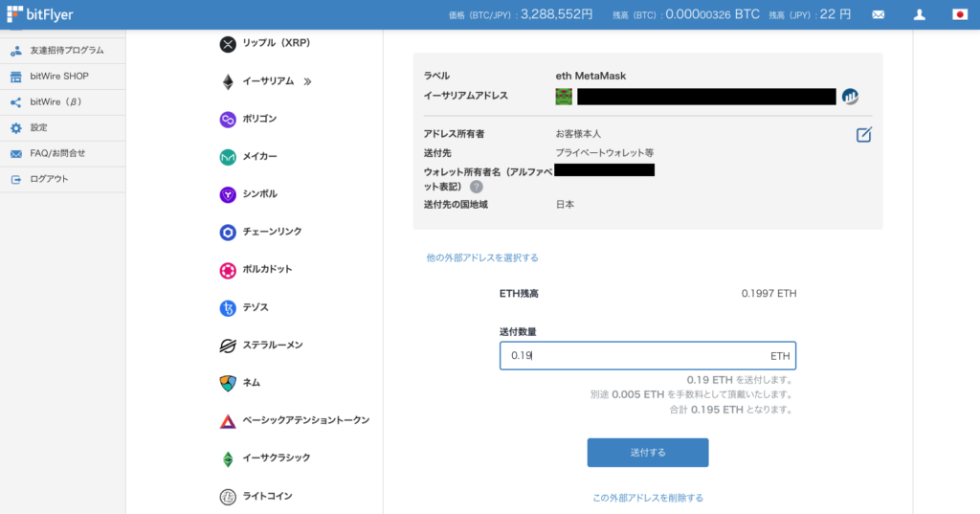Click the Polygon purple icon
The image size is (980, 514).
228,119
